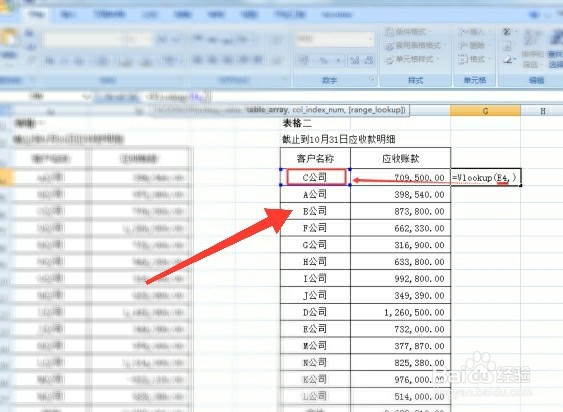
Task: Click the Delete cells (删除) button
Action: click(473, 46)
